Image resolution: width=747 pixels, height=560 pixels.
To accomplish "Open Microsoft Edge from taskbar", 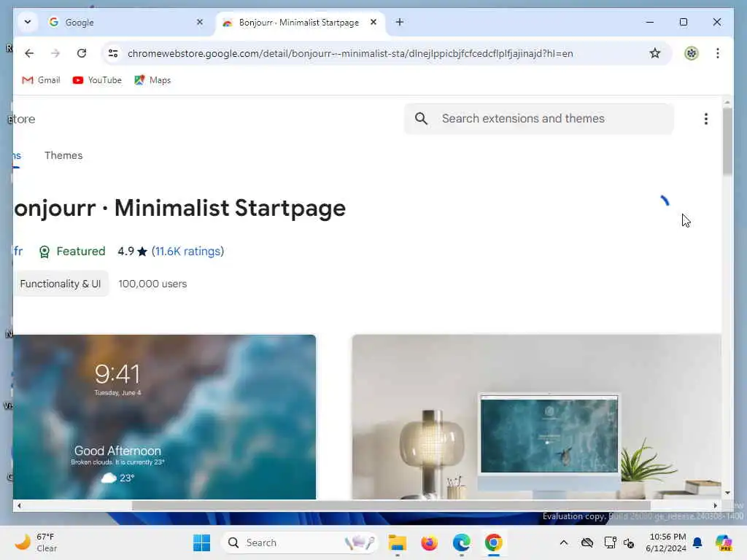I will (x=461, y=542).
